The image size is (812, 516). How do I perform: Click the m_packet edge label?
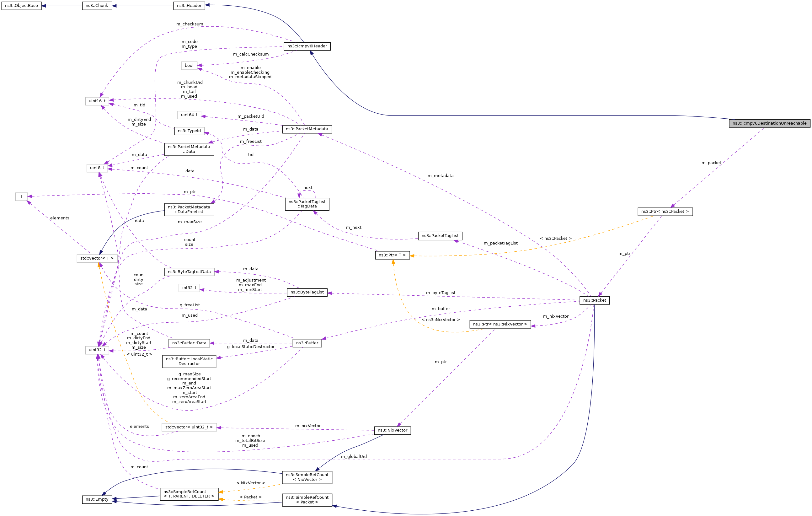click(712, 163)
